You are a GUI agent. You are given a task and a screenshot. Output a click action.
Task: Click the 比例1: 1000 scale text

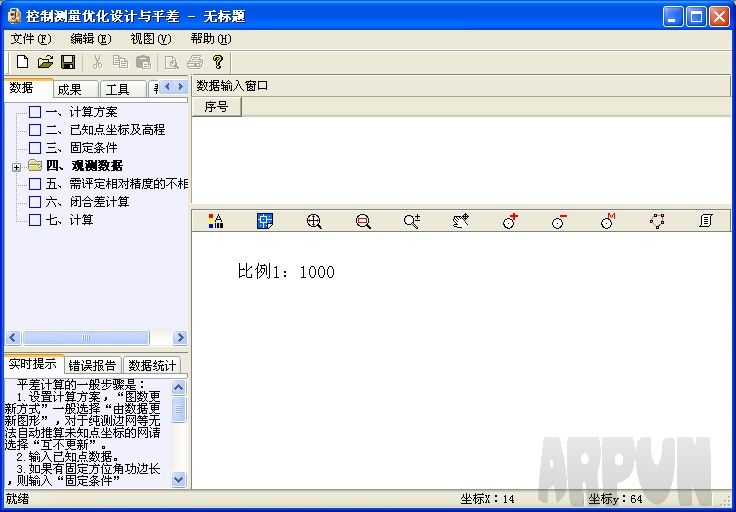[286, 272]
